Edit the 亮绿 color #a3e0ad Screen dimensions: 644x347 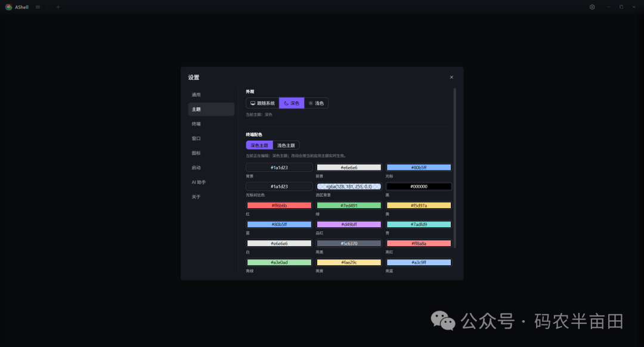pos(279,262)
